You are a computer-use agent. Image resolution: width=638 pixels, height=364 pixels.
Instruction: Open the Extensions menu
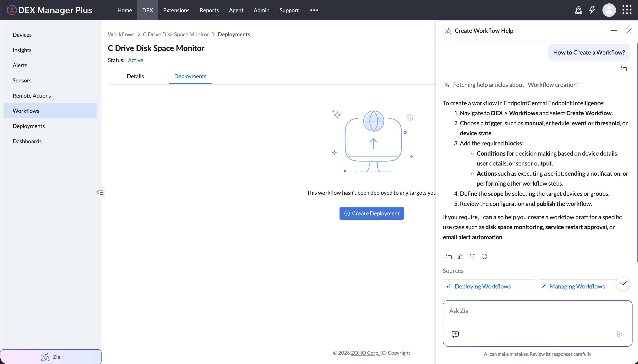tap(176, 10)
